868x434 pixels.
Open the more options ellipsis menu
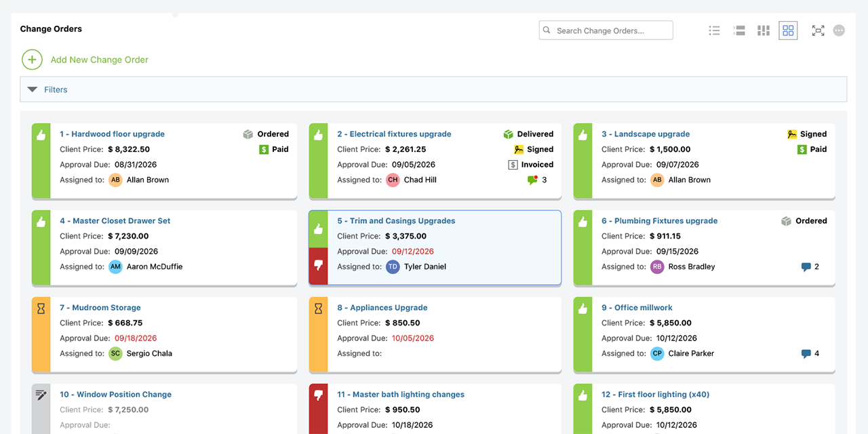tap(839, 31)
